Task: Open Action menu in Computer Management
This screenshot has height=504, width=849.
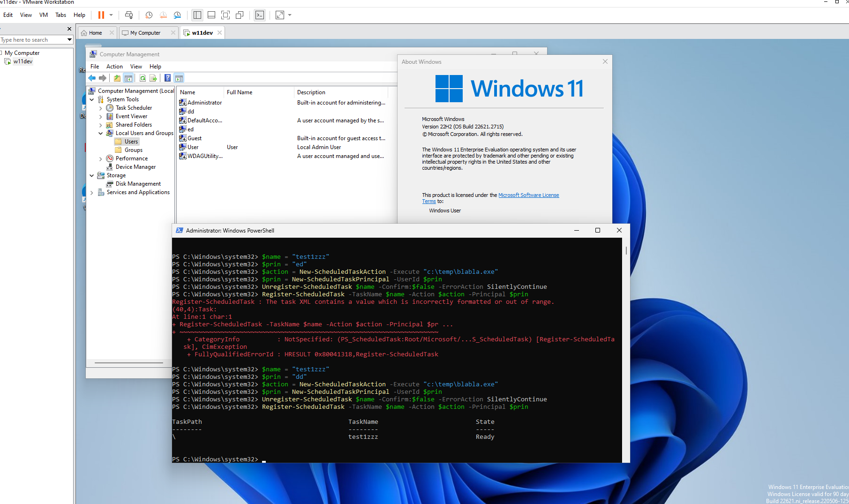Action: [x=114, y=67]
